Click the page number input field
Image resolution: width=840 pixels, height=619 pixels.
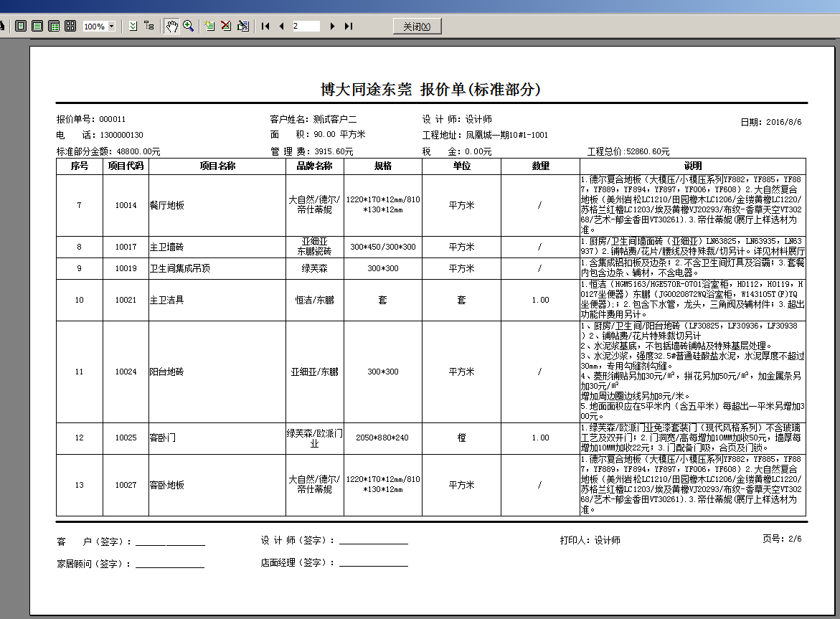(x=306, y=26)
